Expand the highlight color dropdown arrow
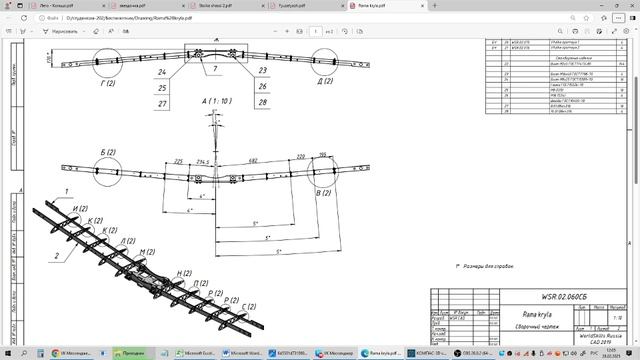The height and width of the screenshot is (360, 640). click(32, 31)
